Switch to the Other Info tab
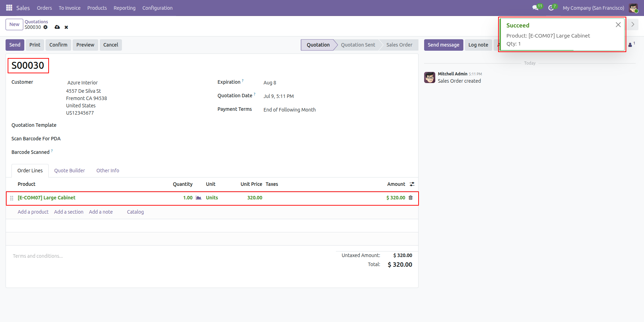This screenshot has width=644, height=322. coord(108,171)
